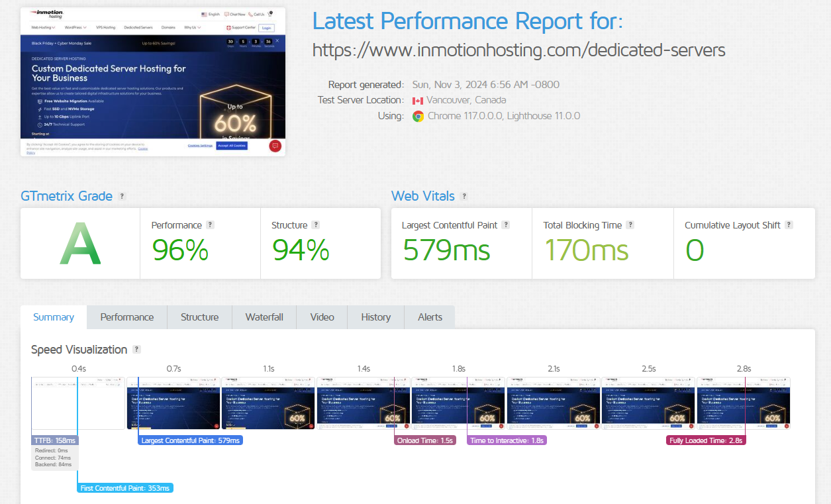Open the Waterfall tab
Screen dimensions: 831x504
point(264,317)
